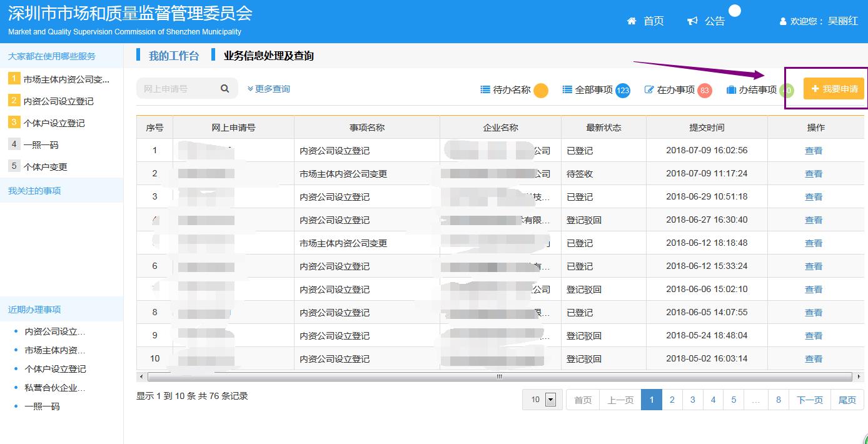Image resolution: width=868 pixels, height=444 pixels.
Task: Click the 我要申请 button
Action: coord(834,89)
